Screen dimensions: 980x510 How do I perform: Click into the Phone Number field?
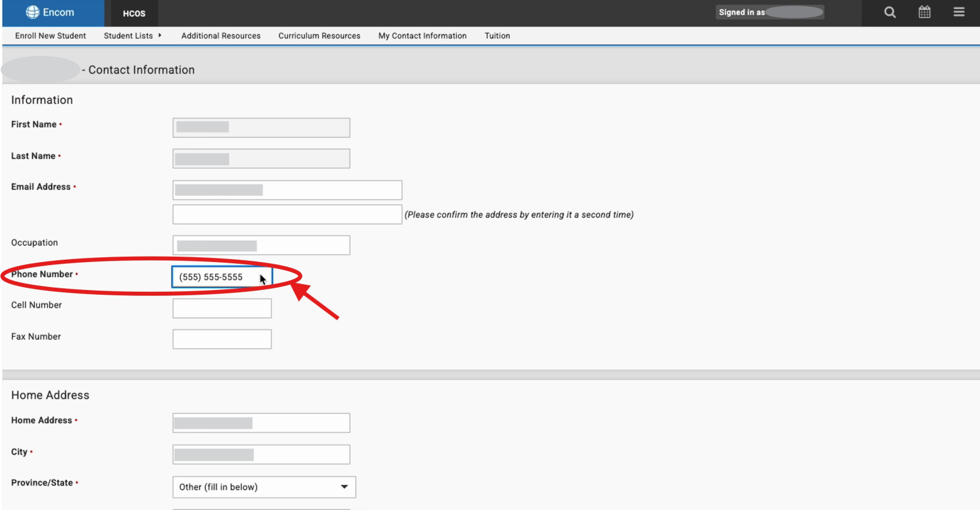(222, 277)
